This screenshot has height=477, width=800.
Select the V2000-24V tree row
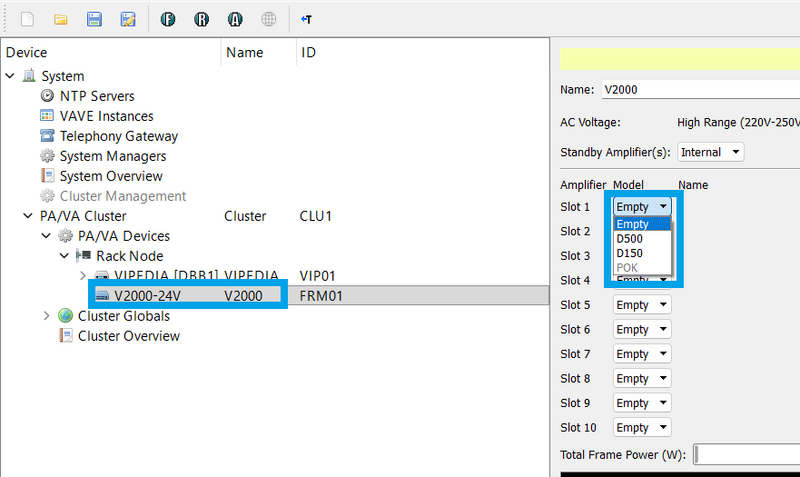click(x=274, y=296)
